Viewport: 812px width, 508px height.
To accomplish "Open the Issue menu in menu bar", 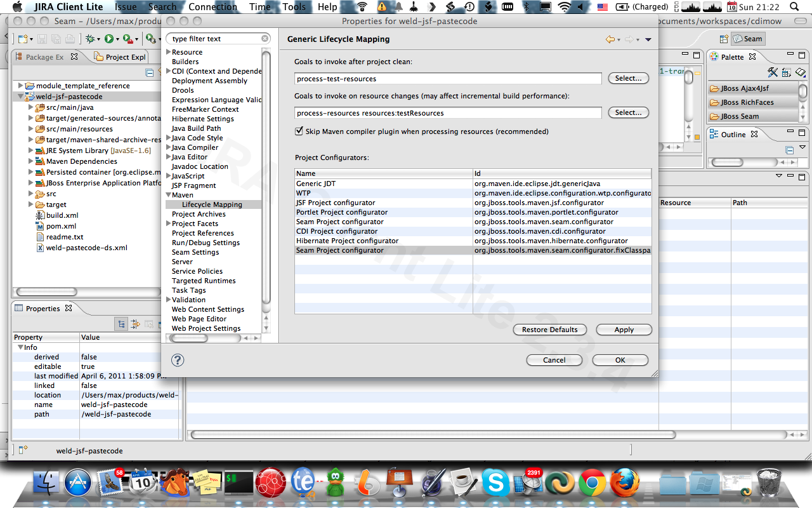I will [126, 7].
